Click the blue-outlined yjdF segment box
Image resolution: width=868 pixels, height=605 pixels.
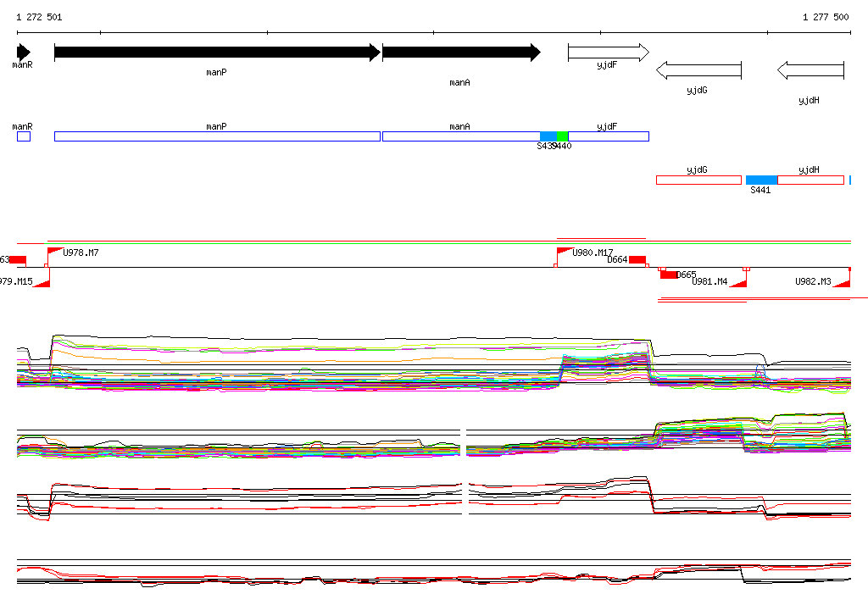click(609, 136)
